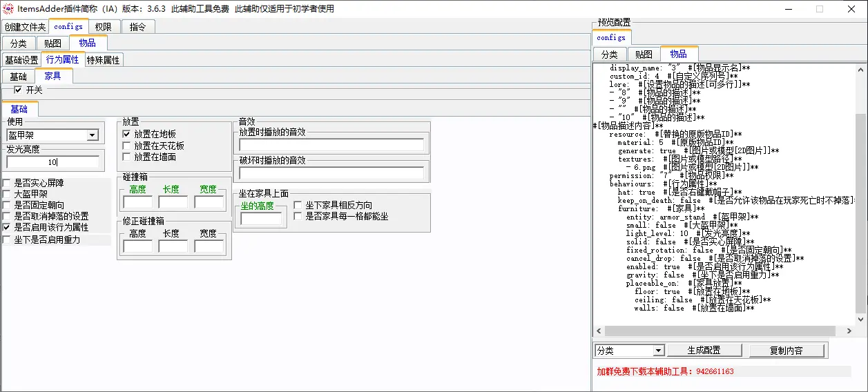Switch to 基础 tab beside 家具
The image size is (868, 392).
(x=19, y=77)
